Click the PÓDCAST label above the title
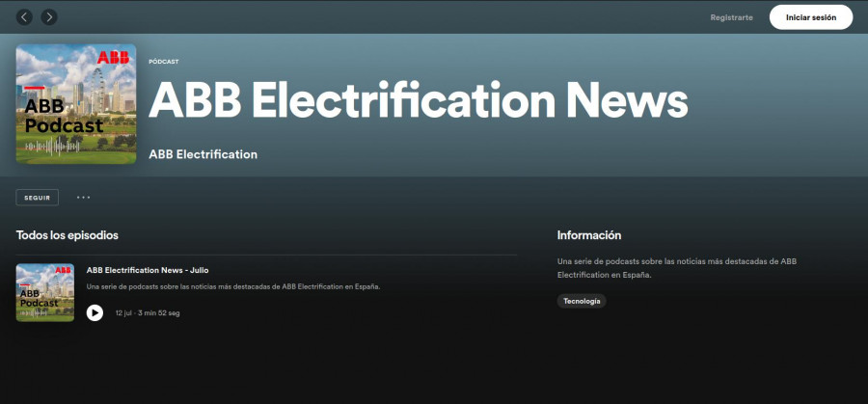 click(x=163, y=62)
